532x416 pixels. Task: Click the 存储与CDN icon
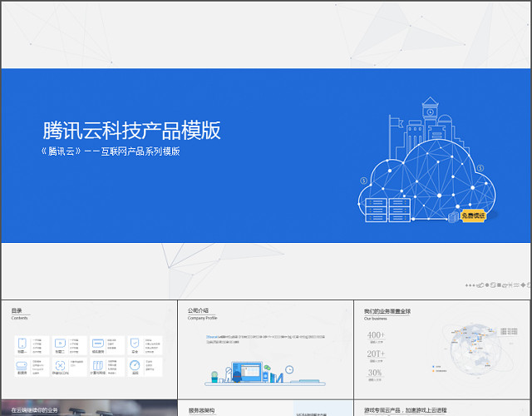[x=60, y=366]
